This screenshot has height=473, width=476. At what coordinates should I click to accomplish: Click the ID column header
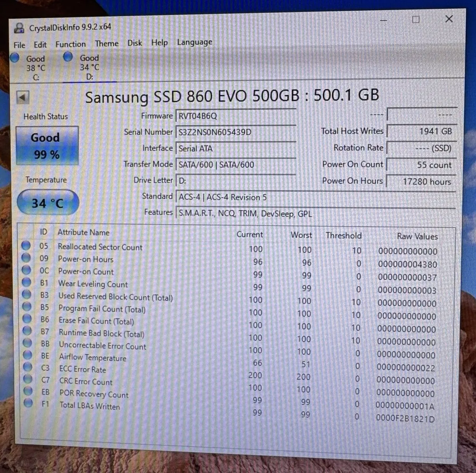click(x=44, y=232)
